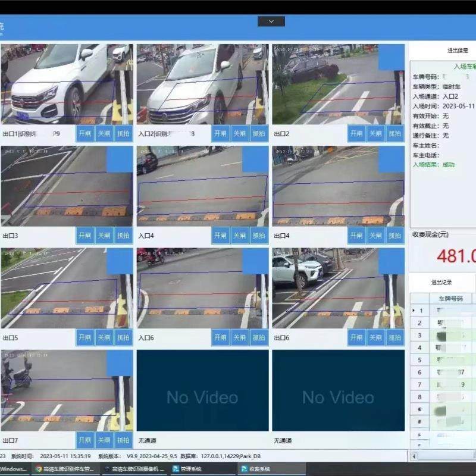Click the 系统时间 2023-05-11 15:35:19 status text
The height and width of the screenshot is (476, 476).
tap(51, 456)
